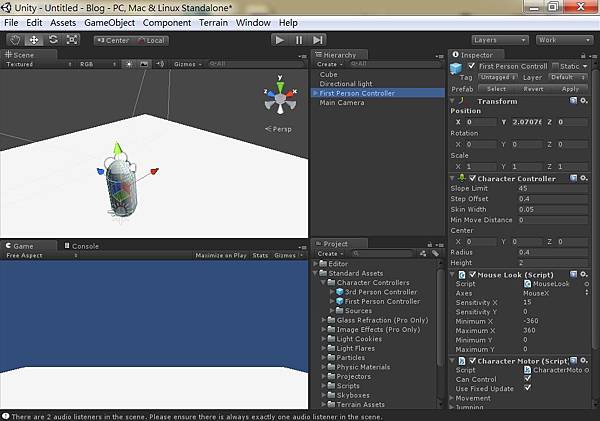Toggle the Can Control checkbox
This screenshot has width=600, height=421.
528,379
